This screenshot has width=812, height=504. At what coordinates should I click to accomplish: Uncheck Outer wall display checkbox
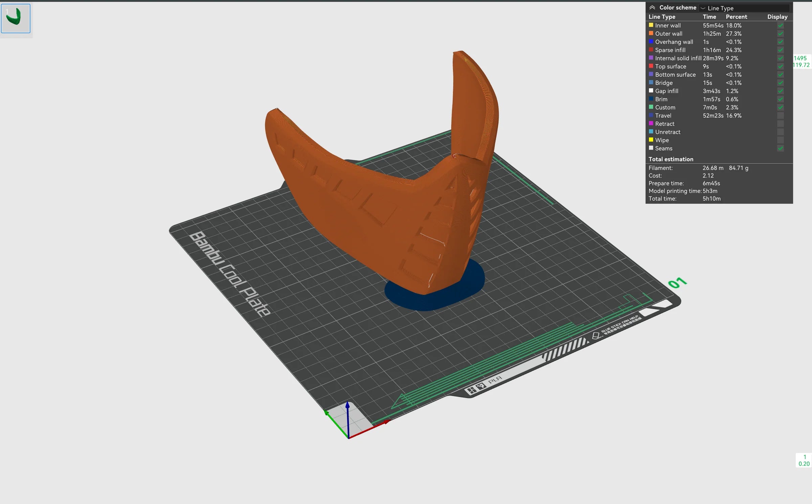tap(780, 33)
